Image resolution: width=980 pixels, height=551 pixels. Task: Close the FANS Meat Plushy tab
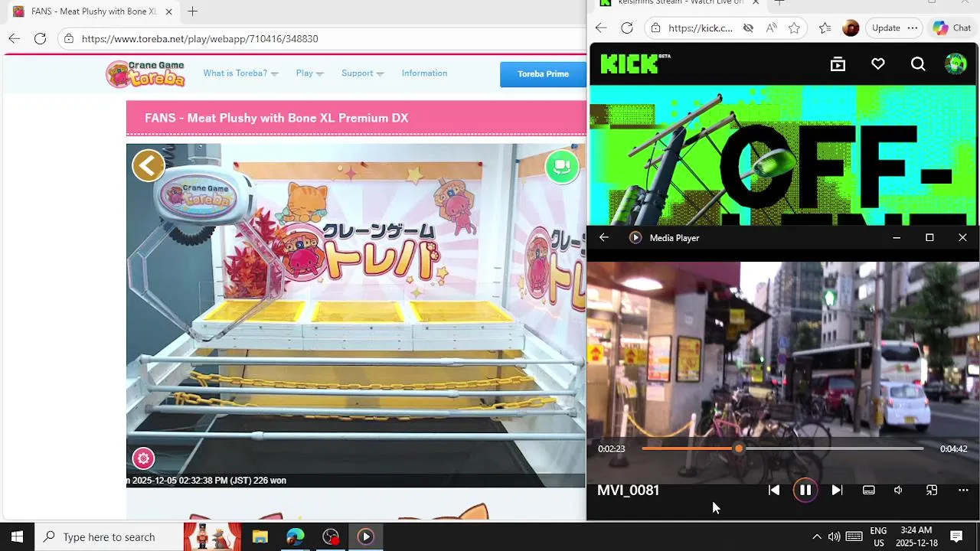click(x=168, y=11)
